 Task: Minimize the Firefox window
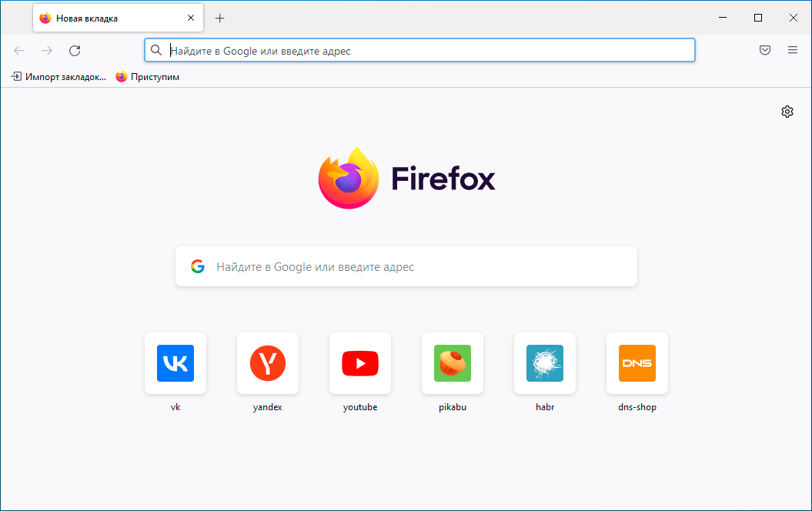[723, 18]
